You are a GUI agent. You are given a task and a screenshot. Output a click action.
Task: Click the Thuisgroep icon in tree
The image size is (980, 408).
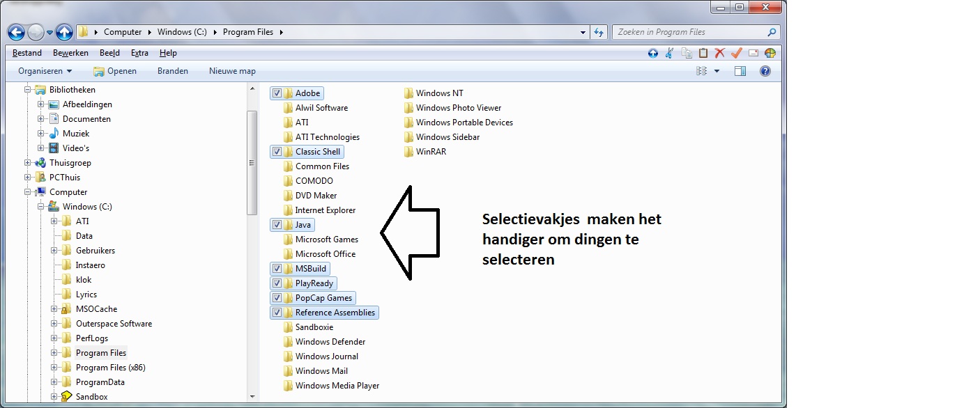tap(41, 163)
